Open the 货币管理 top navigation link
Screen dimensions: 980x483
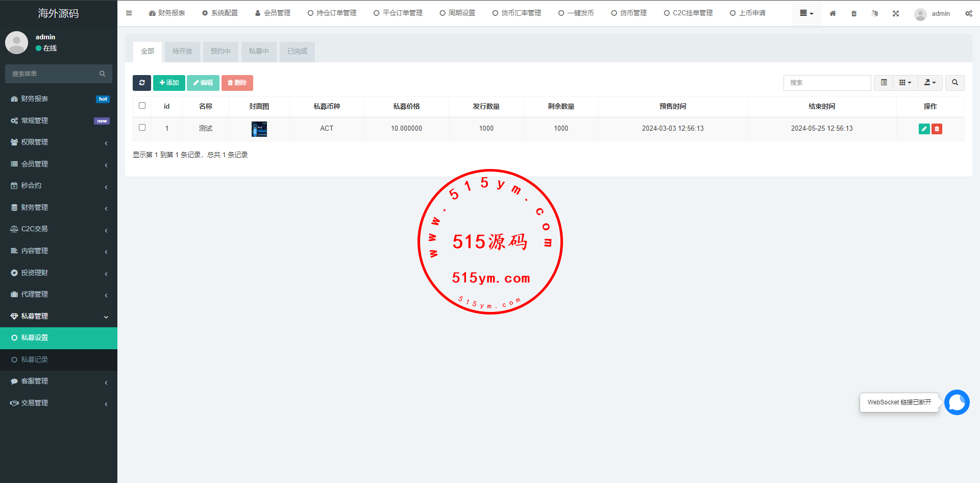point(629,13)
